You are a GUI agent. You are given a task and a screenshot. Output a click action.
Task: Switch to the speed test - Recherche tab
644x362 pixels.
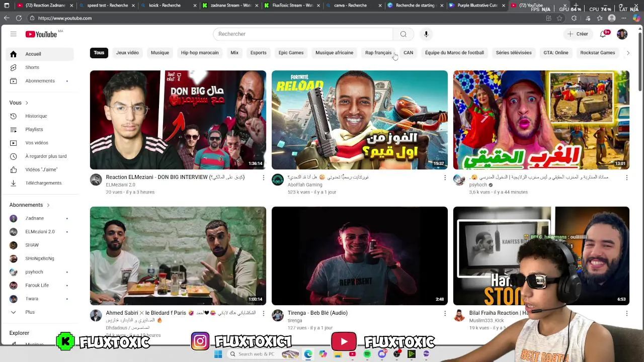click(107, 6)
